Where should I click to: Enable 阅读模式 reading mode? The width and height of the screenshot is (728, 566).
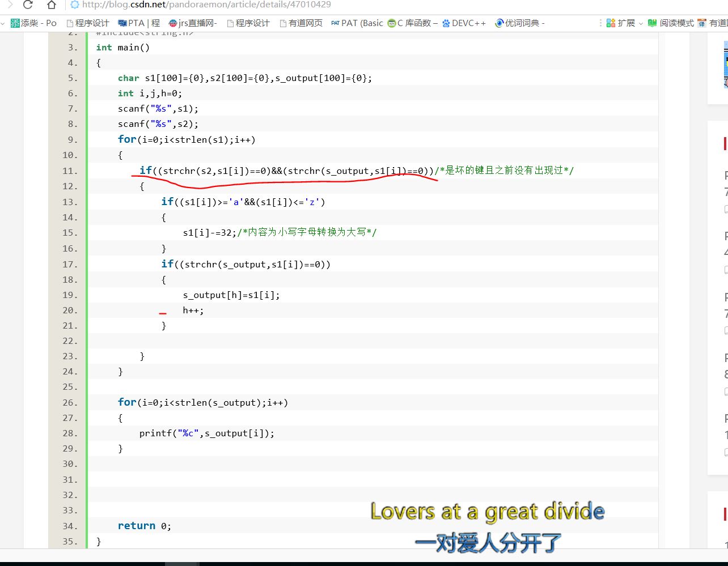(x=671, y=23)
